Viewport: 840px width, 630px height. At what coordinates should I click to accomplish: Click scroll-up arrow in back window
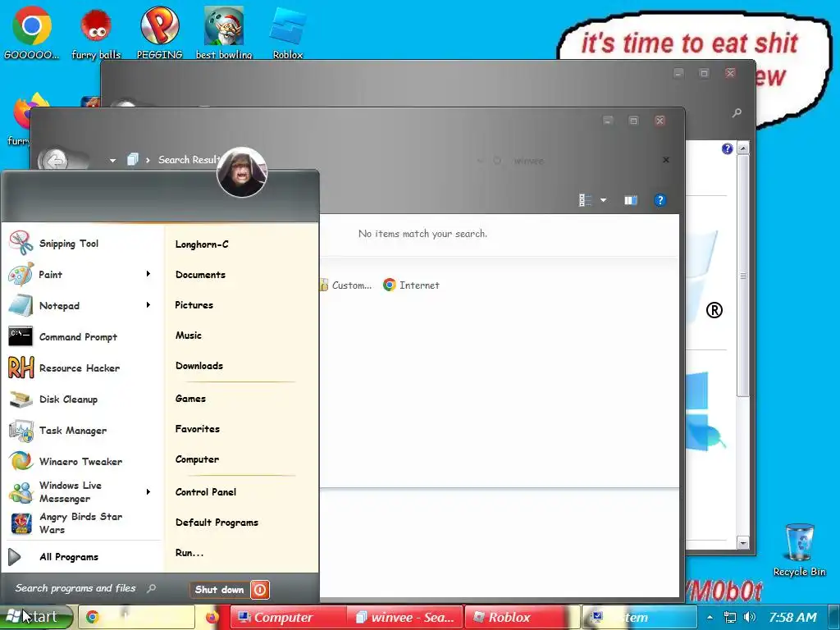click(743, 148)
